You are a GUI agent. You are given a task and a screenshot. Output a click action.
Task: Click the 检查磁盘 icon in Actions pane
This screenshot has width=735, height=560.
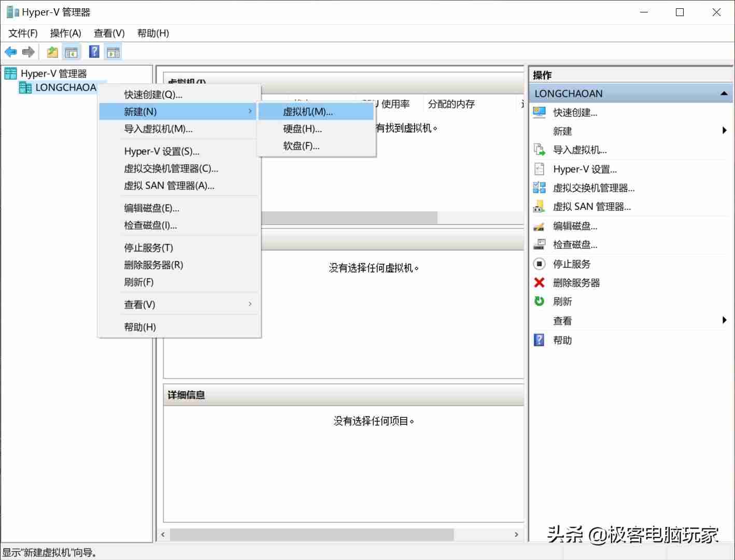coord(540,245)
